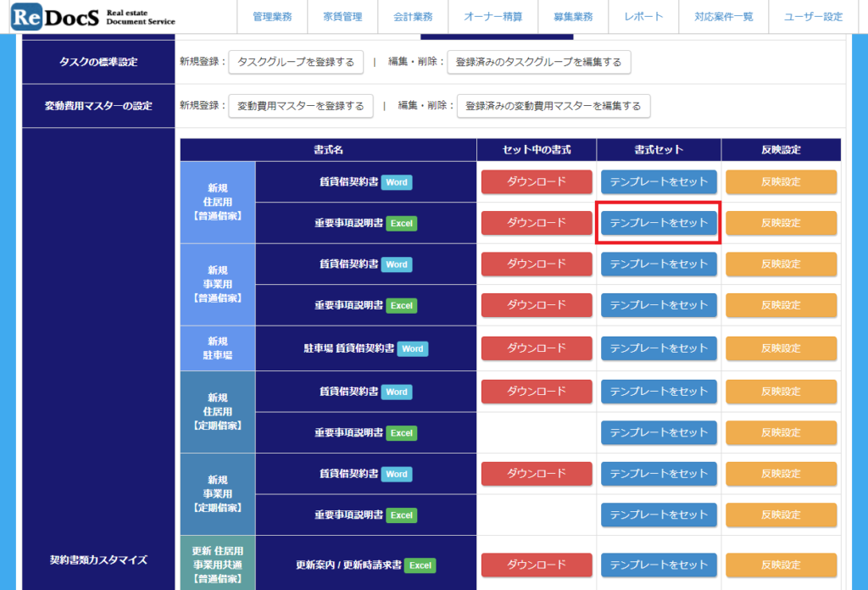Click セット中の書式 column header
The width and height of the screenshot is (868, 590).
[537, 149]
